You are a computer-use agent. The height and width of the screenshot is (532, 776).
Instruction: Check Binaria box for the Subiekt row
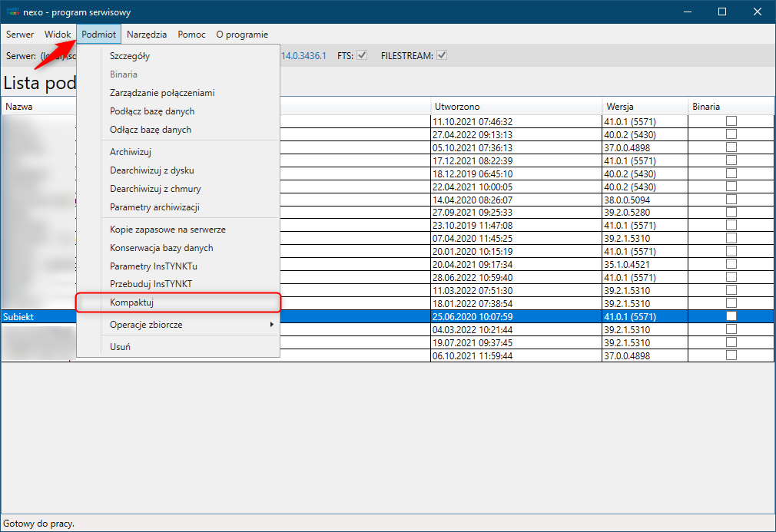tap(731, 316)
